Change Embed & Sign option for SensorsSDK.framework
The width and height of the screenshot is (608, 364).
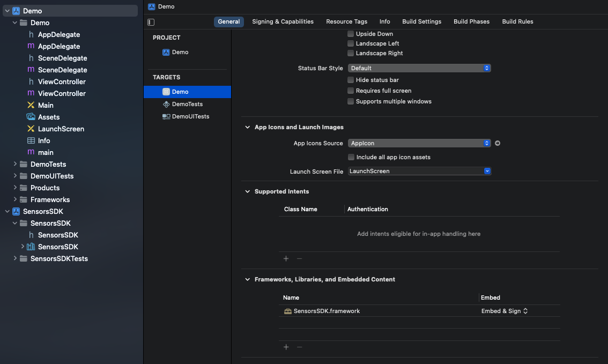505,311
